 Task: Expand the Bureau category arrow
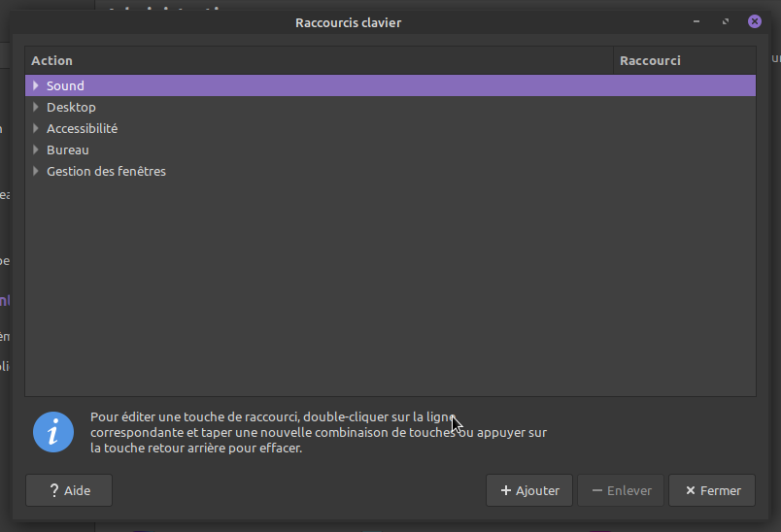[x=36, y=150]
